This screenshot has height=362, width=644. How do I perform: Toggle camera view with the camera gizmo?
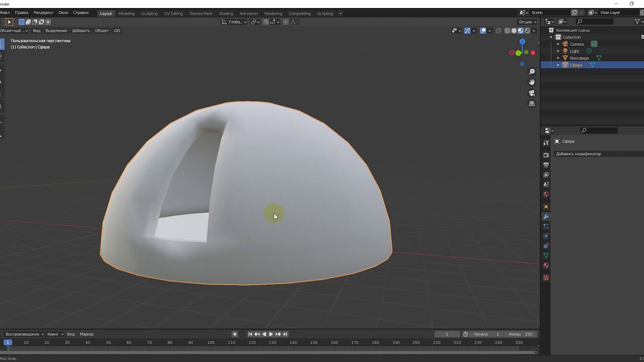point(532,93)
